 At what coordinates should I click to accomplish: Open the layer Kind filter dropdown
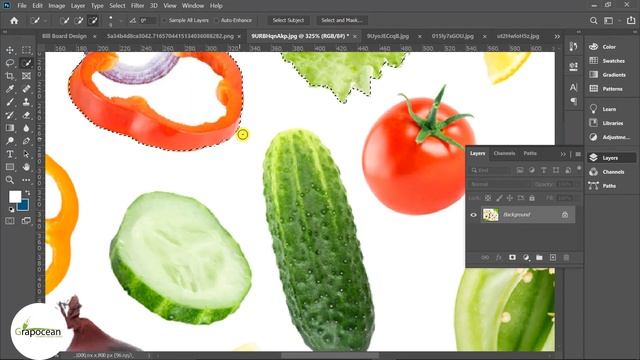pos(491,170)
